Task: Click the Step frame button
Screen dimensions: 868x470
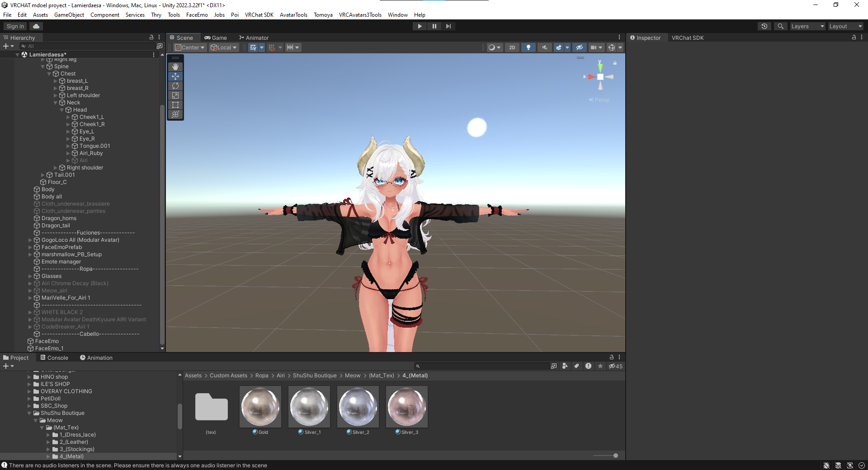Action: click(448, 26)
